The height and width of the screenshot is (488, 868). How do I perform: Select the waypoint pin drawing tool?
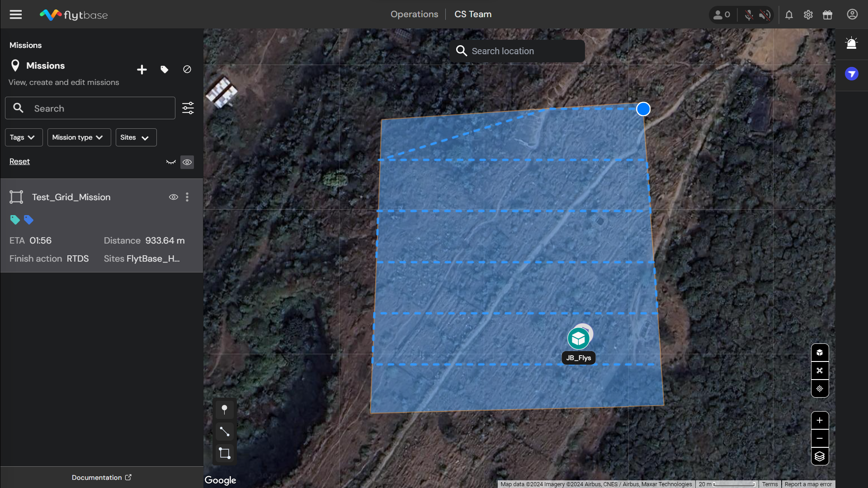224,409
